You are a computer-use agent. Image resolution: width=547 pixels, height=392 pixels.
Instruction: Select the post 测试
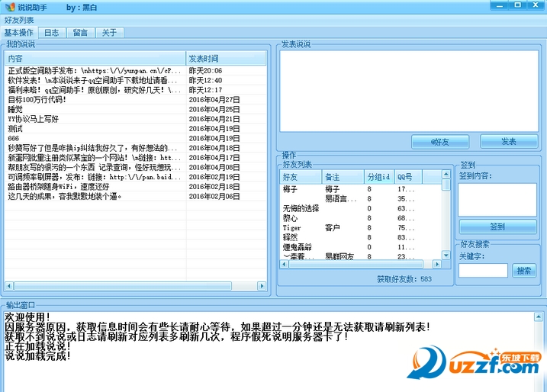tap(136, 129)
